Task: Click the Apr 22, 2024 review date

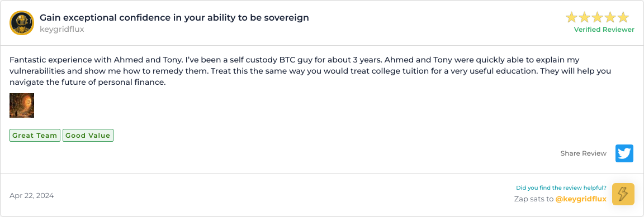Action: click(32, 196)
